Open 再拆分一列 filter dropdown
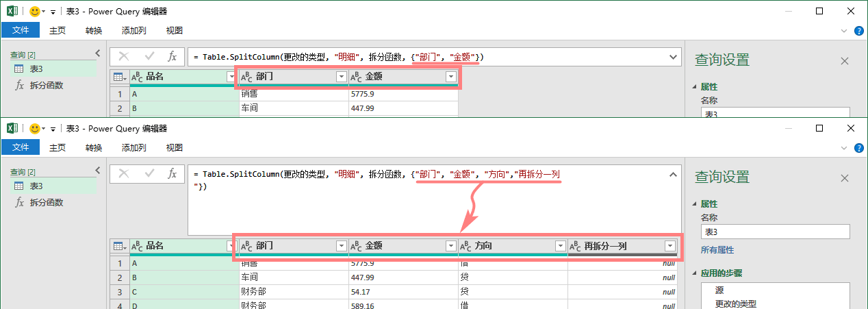The width and height of the screenshot is (868, 309). point(669,246)
